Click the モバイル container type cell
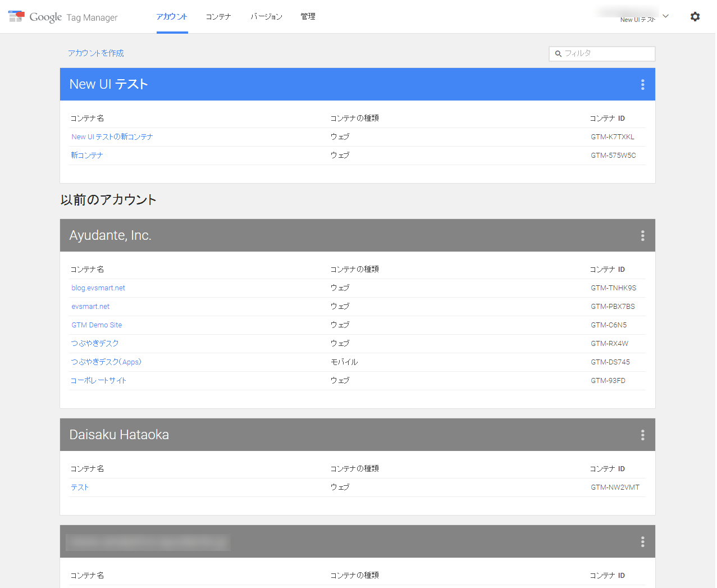The image size is (717, 588). (344, 362)
